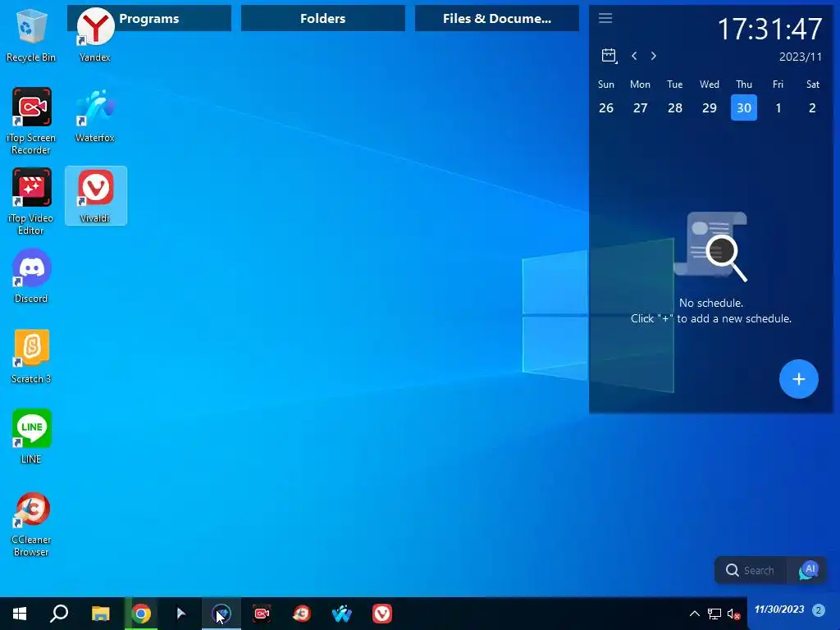
Task: Select Monday 27 in the calendar
Action: click(x=640, y=107)
